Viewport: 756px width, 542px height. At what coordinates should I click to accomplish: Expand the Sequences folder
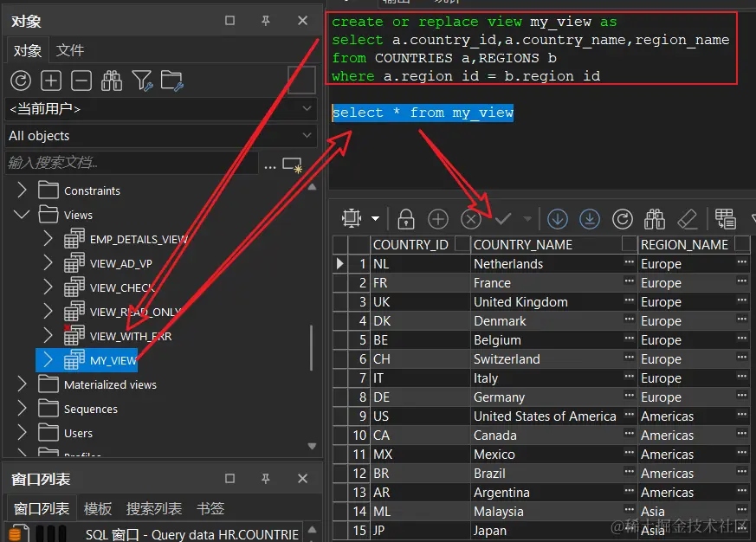tap(22, 409)
